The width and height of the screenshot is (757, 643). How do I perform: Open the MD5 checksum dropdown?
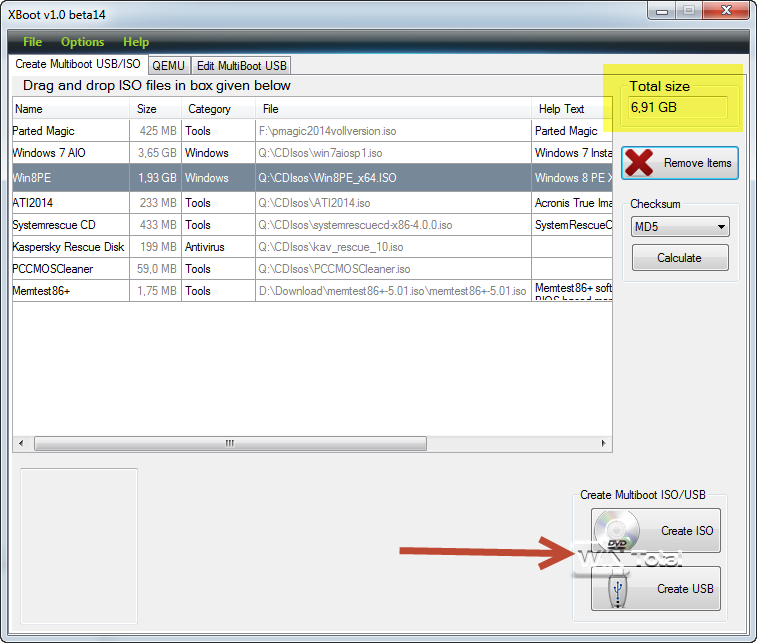pos(680,226)
